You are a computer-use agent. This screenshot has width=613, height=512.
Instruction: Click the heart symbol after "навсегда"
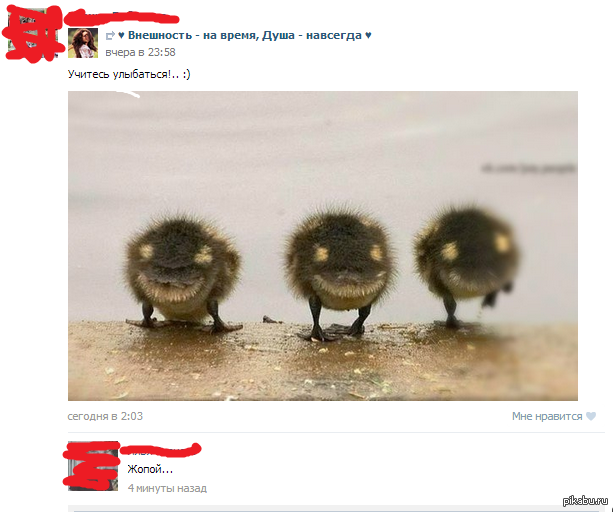(368, 35)
